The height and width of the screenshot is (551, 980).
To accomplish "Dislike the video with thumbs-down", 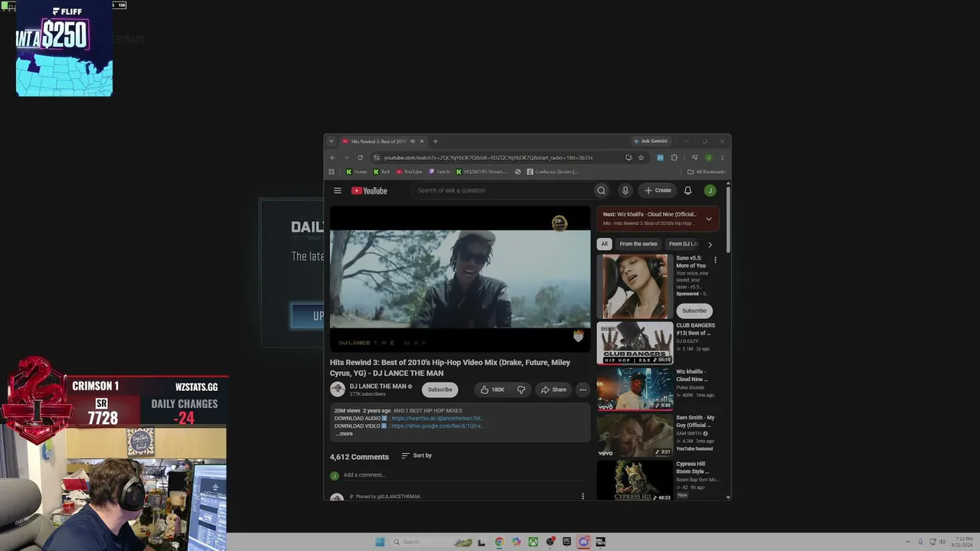I will pos(521,390).
